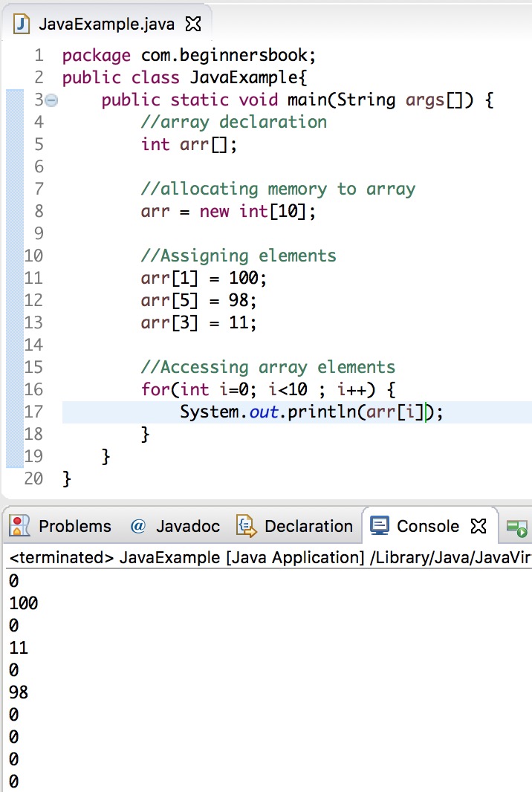532x792 pixels.
Task: Click the Problems view icon
Action: pos(20,526)
